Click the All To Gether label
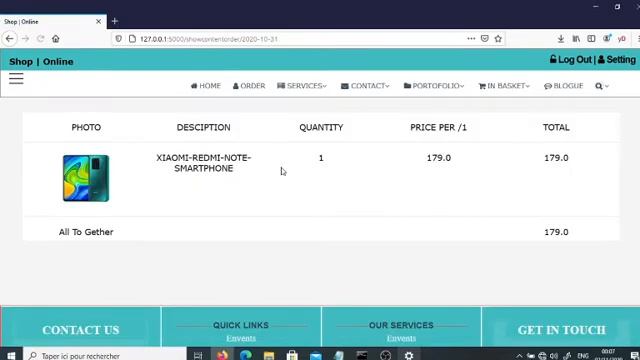The height and width of the screenshot is (360, 640). [86, 232]
